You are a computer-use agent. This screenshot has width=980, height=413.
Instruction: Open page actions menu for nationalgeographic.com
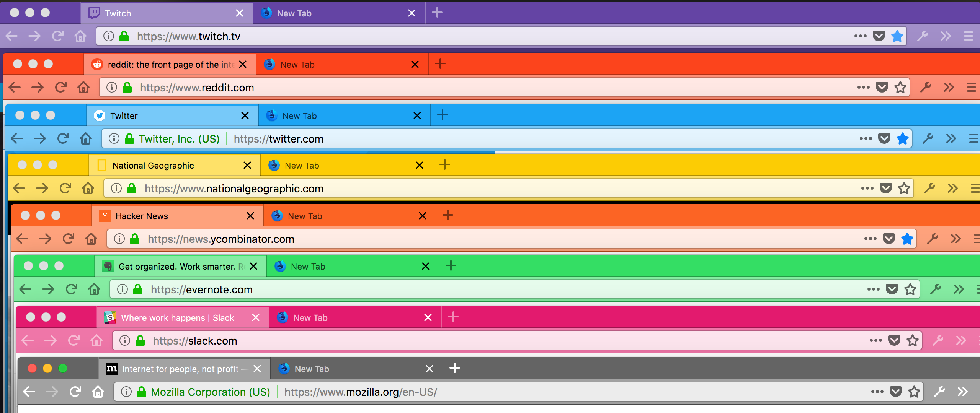[x=867, y=189]
